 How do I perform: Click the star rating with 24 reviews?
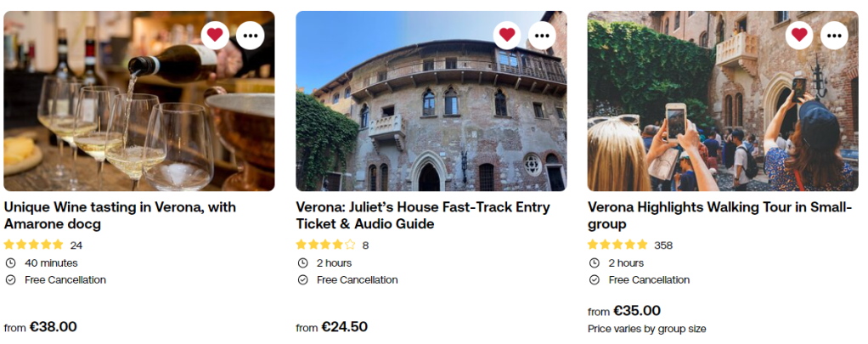[34, 245]
